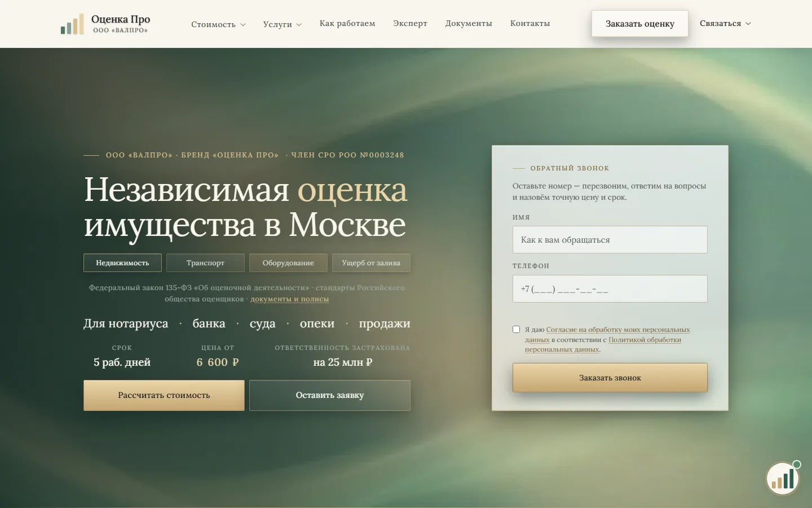The image size is (812, 508).
Task: Click the Заказать оценку header button
Action: (640, 24)
